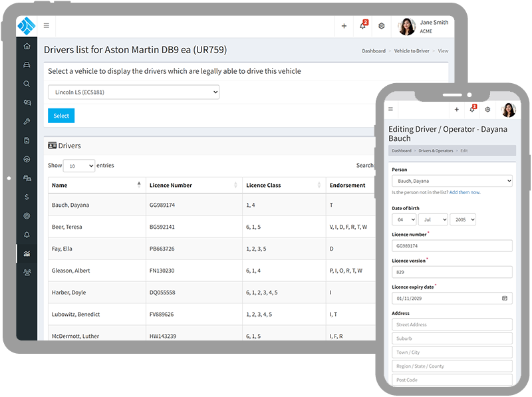
Task: Open the document file sidebar icon
Action: tap(27, 140)
